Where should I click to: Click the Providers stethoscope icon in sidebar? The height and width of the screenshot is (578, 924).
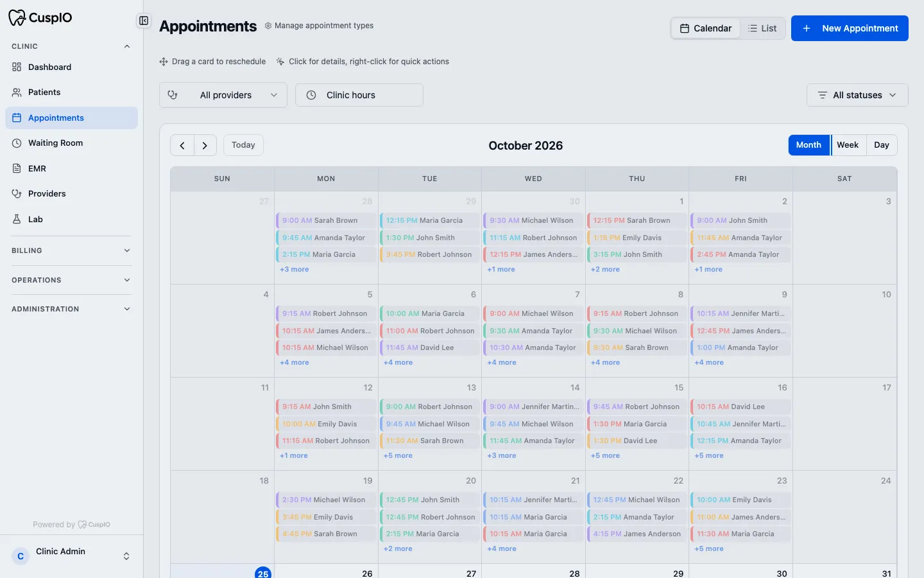17,193
